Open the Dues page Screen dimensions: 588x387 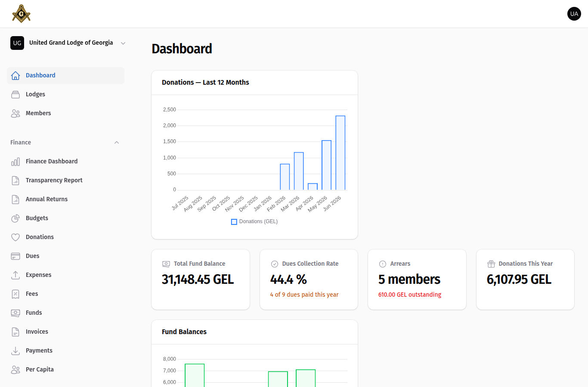pyautogui.click(x=65, y=256)
